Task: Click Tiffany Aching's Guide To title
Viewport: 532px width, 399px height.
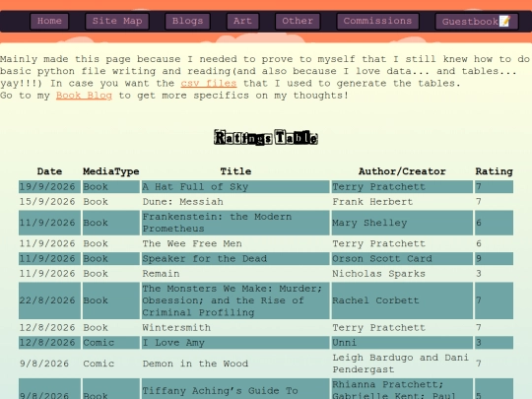Action: click(235, 390)
